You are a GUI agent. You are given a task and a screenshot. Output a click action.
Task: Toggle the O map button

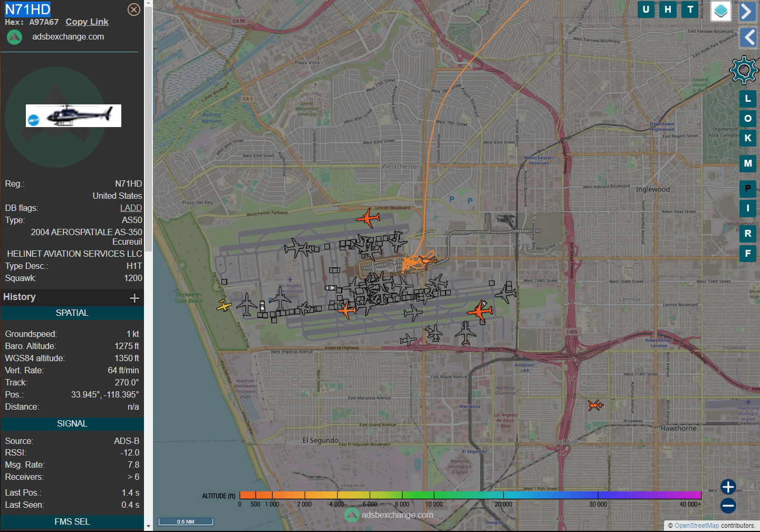click(x=748, y=118)
